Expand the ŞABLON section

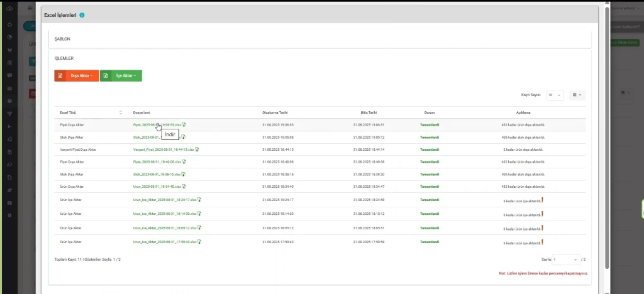pos(62,39)
